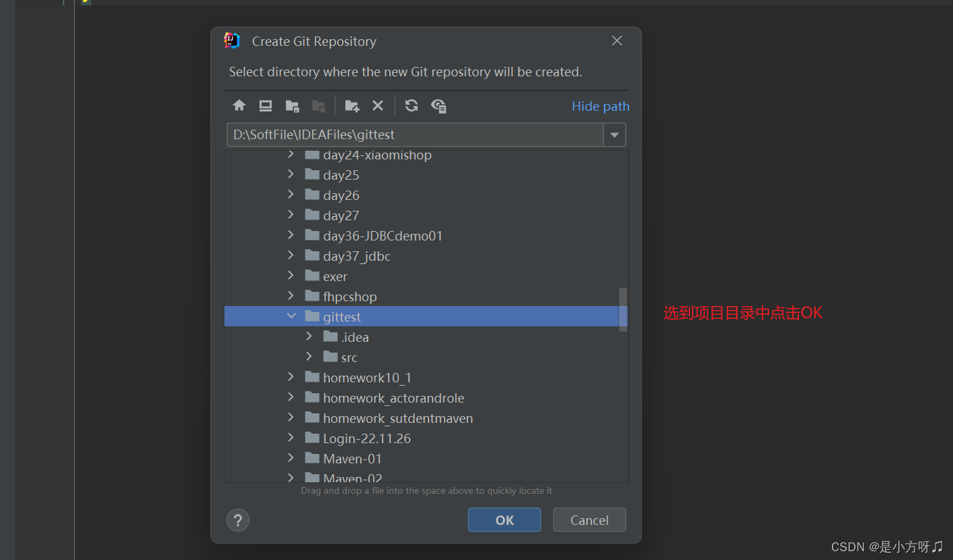953x560 pixels.
Task: Go to the home directory icon
Action: click(239, 105)
